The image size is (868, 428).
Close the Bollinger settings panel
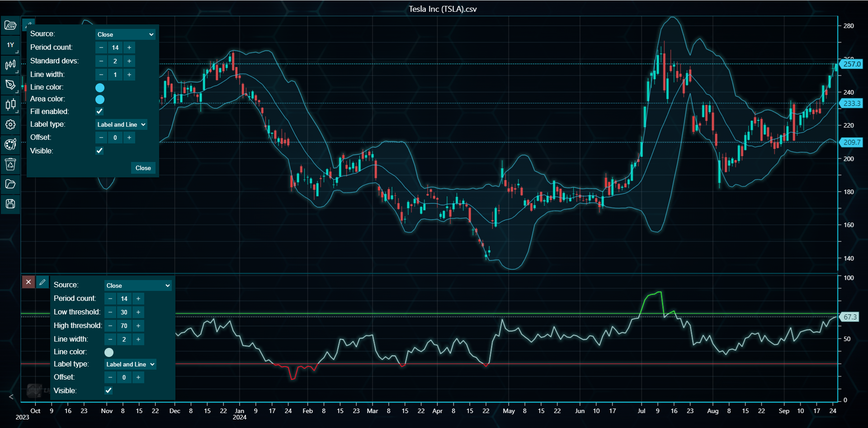143,168
